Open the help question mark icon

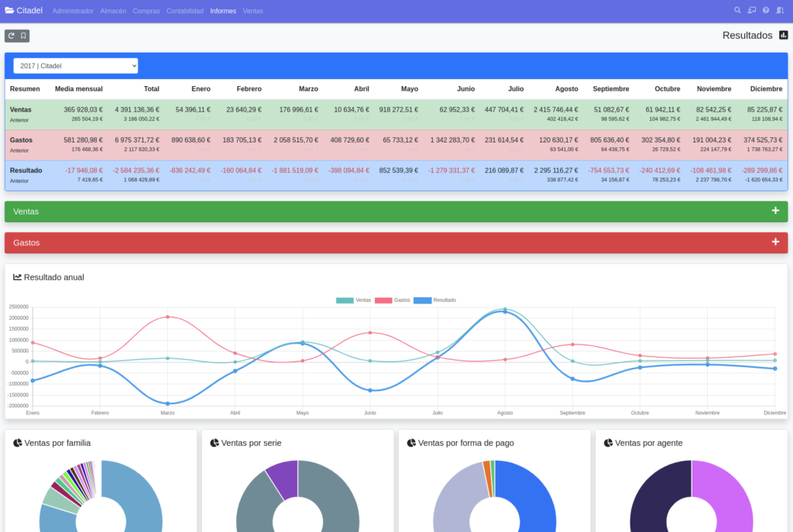[766, 11]
